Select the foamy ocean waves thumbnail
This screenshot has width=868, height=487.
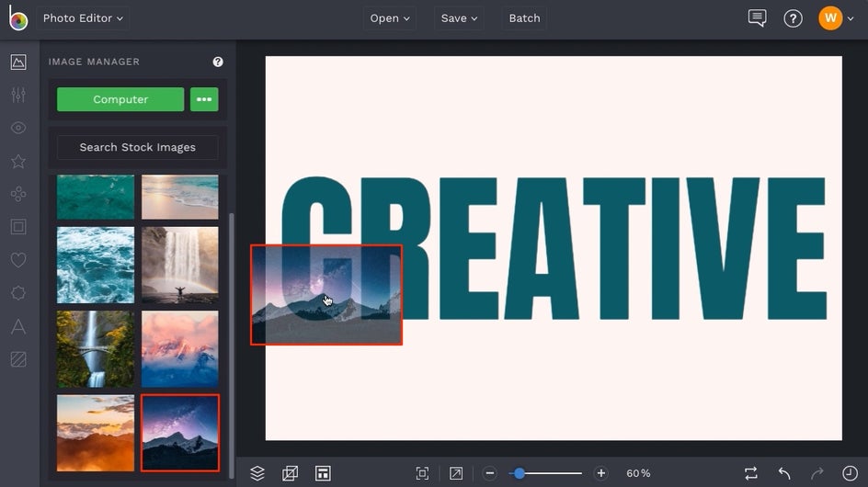(96, 265)
